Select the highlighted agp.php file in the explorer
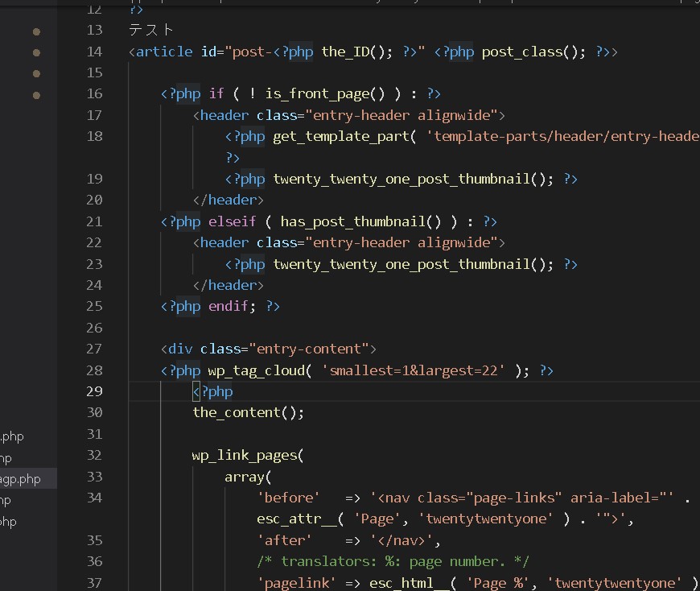This screenshot has width=700, height=591. (20, 479)
